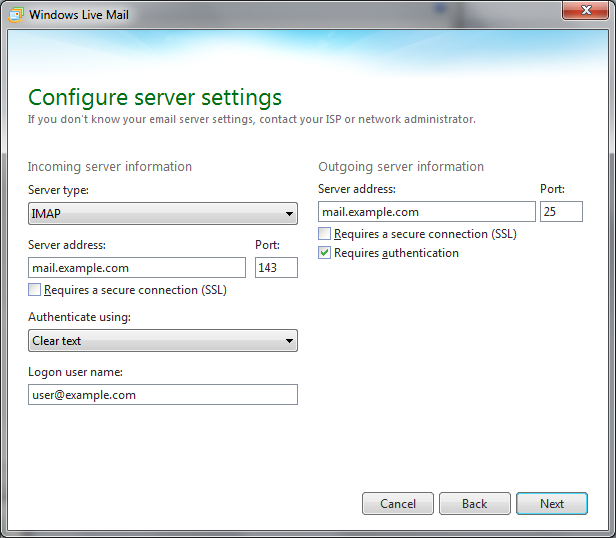Click the outgoing Port field showing 25

(x=561, y=212)
